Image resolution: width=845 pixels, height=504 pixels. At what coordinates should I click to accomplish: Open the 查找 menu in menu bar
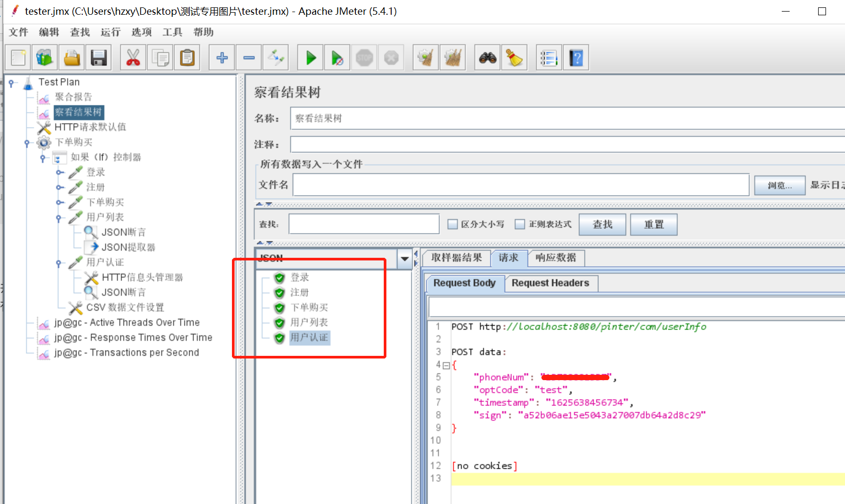pos(80,32)
